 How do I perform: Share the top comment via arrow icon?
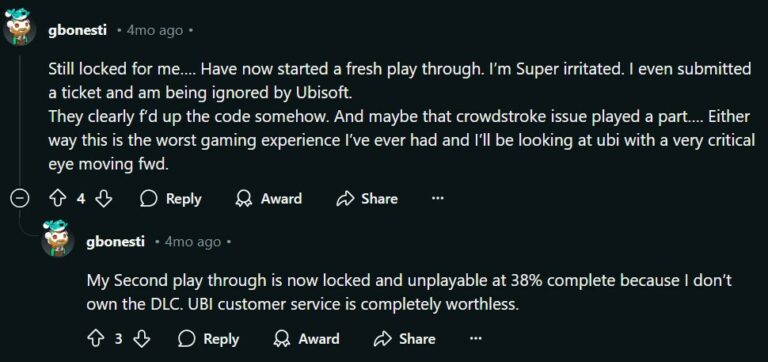(x=345, y=199)
